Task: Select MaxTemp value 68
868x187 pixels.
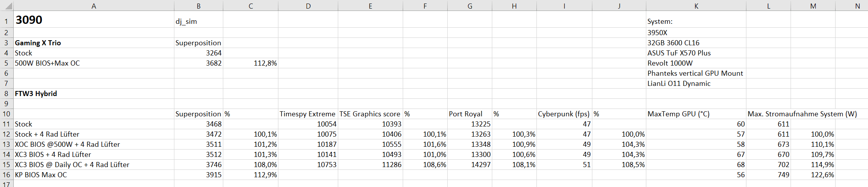Action: coord(696,165)
